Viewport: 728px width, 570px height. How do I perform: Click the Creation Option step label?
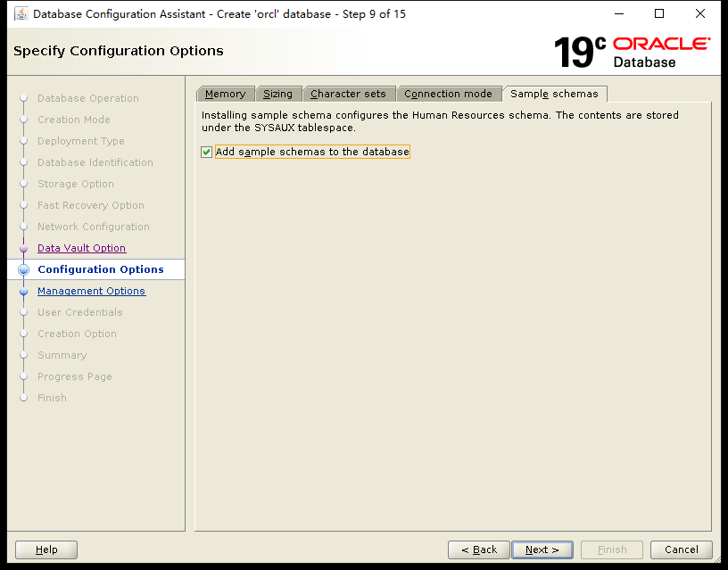[77, 334]
